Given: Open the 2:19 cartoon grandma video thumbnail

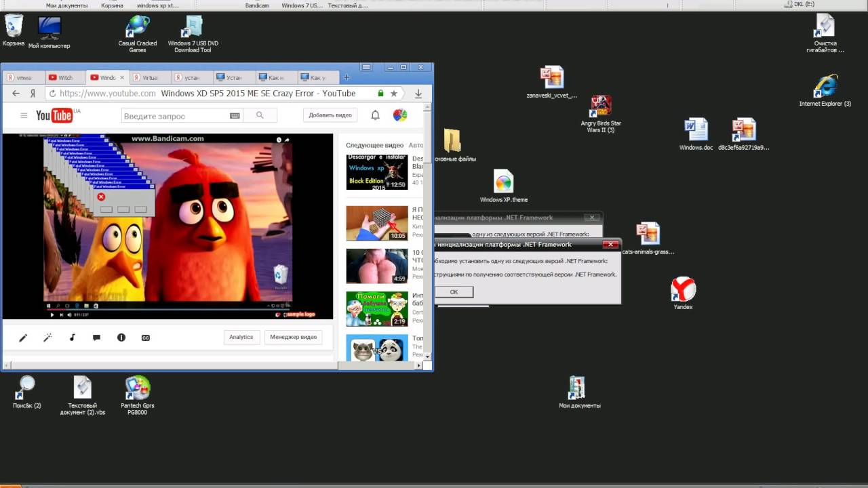Looking at the screenshot, I should pyautogui.click(x=377, y=309).
